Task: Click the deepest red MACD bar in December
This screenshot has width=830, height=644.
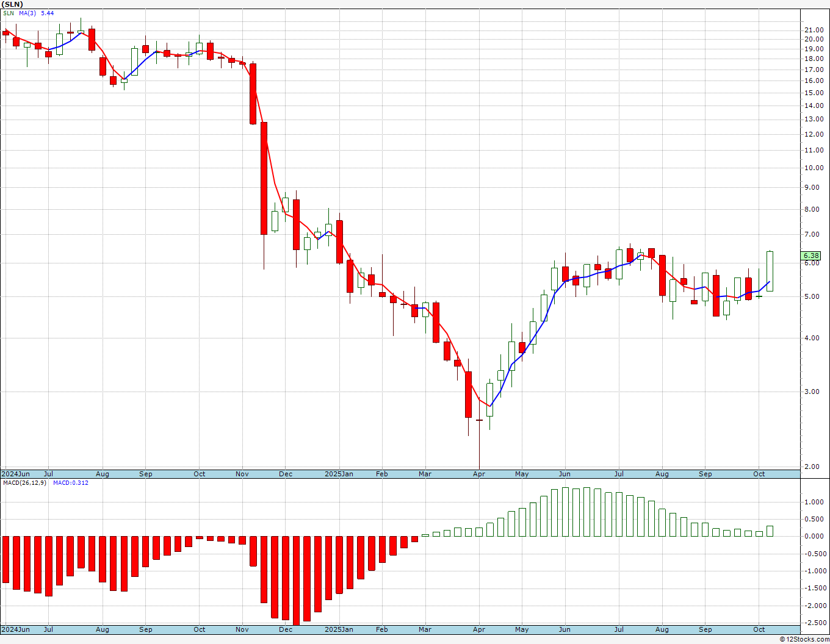Action: (x=296, y=581)
